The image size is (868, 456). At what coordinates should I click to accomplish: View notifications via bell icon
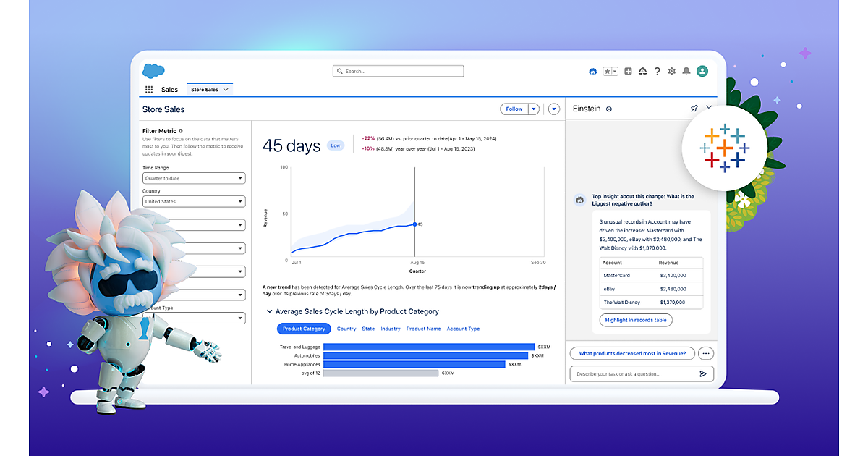click(686, 72)
